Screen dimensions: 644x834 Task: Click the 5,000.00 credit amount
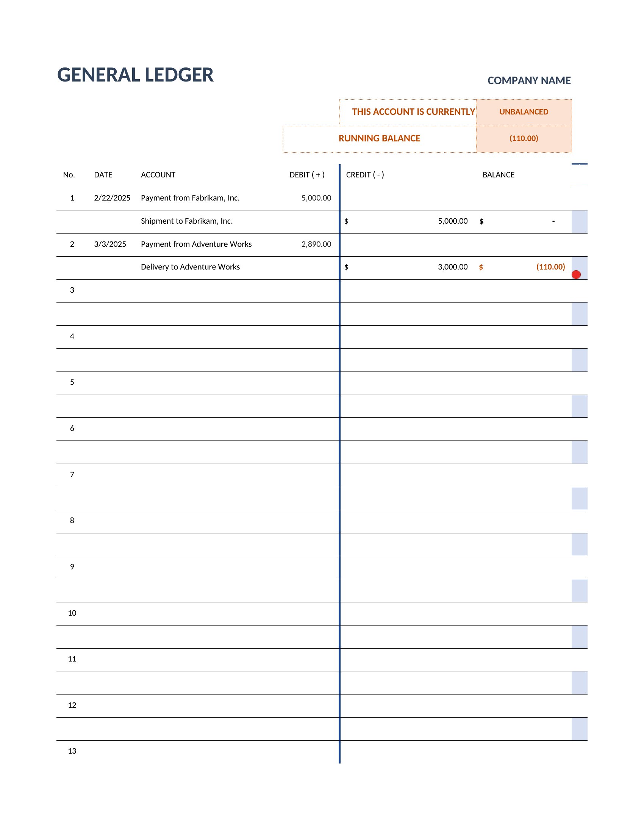tap(452, 221)
